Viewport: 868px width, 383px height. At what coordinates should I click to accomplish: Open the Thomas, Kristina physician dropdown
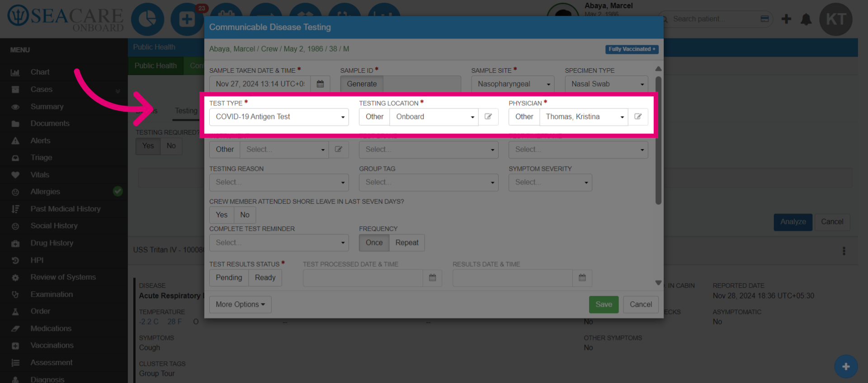584,117
